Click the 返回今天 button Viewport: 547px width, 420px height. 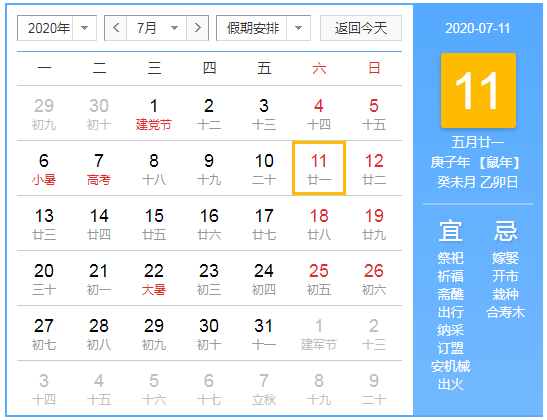point(361,28)
